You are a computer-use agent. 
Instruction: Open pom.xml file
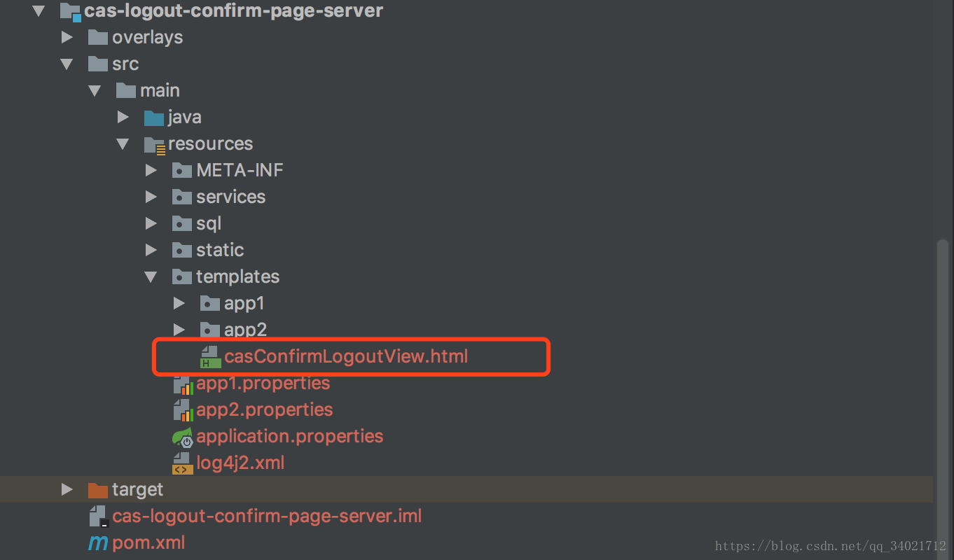click(x=148, y=542)
